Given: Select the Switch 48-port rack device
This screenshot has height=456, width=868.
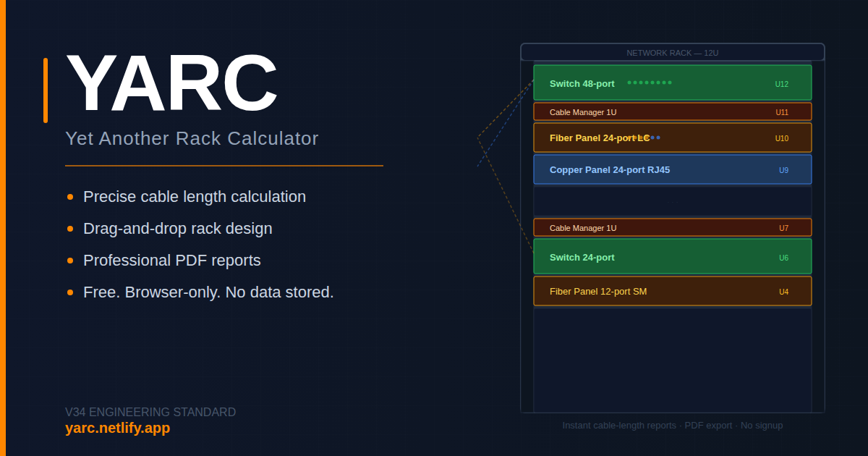Looking at the screenshot, I should (x=673, y=83).
